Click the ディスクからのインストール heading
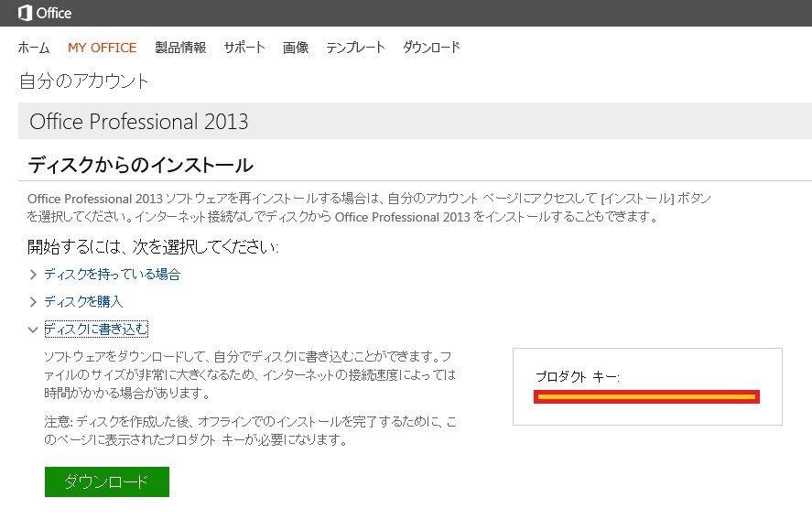 (140, 165)
